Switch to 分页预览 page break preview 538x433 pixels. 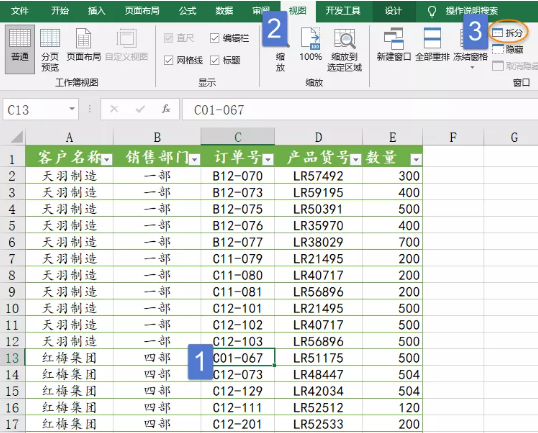[x=50, y=49]
